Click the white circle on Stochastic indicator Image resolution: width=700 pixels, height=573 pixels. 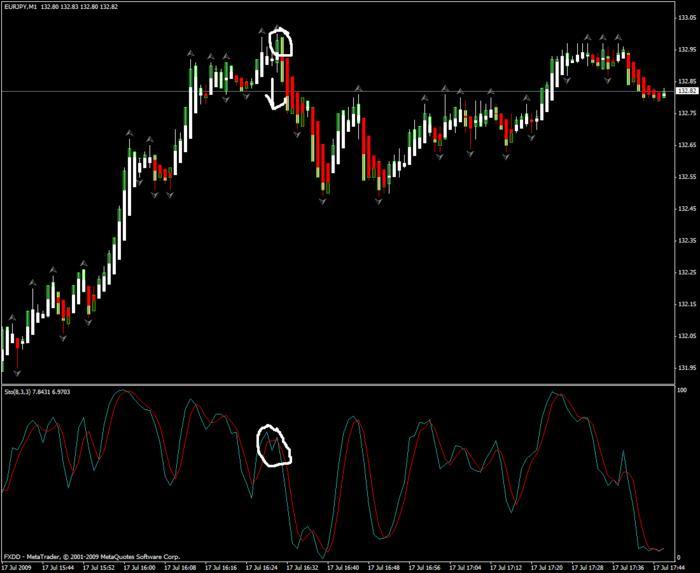point(274,445)
